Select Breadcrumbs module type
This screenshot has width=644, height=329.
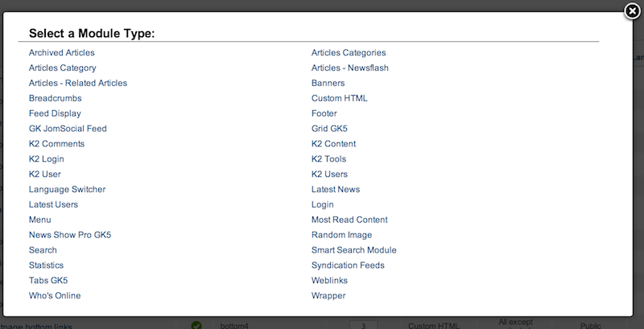[x=55, y=98]
